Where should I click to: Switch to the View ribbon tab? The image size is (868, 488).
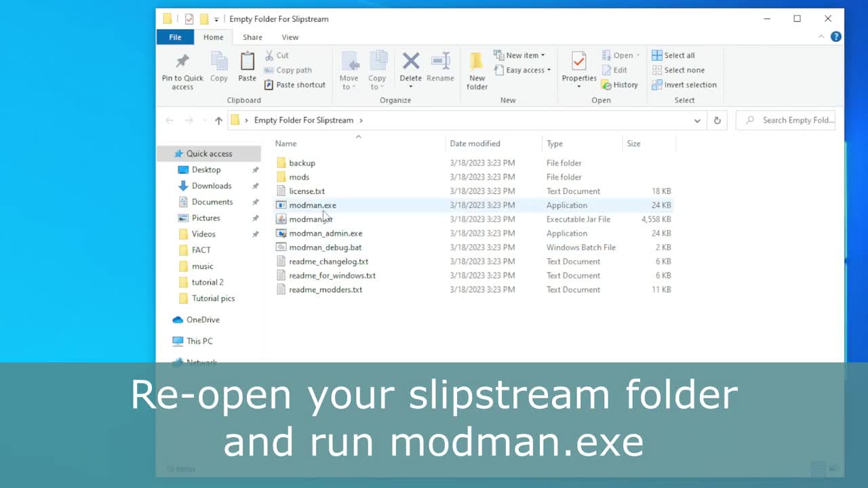(x=290, y=37)
